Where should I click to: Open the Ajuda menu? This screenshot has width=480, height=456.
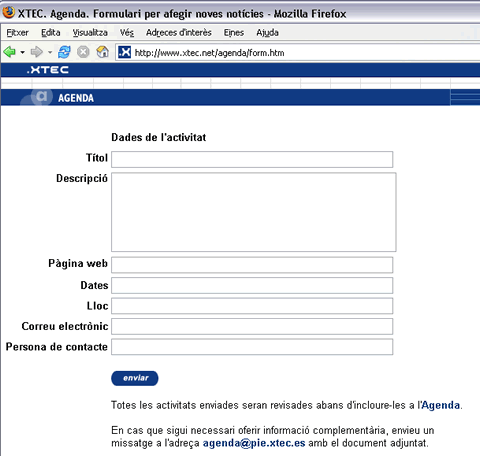pyautogui.click(x=267, y=33)
